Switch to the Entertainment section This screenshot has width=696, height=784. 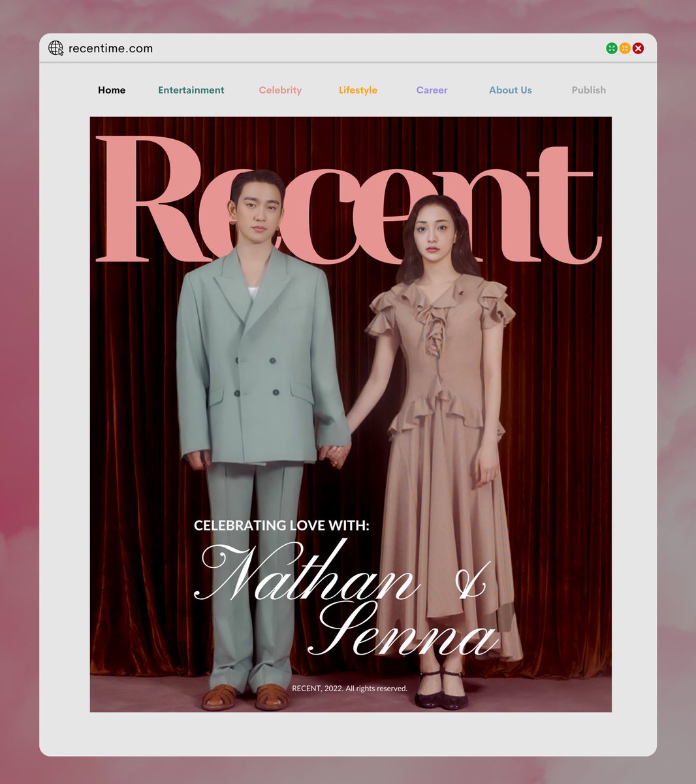tap(191, 90)
